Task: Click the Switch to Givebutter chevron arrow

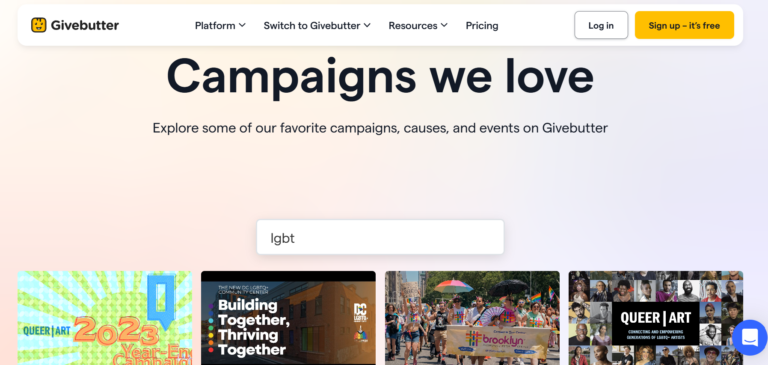Action: [367, 25]
